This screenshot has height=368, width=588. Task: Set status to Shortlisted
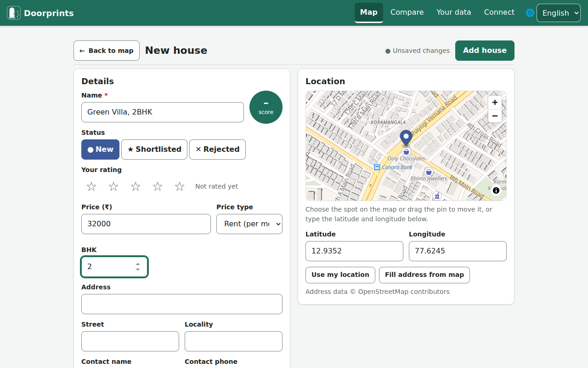tap(154, 149)
